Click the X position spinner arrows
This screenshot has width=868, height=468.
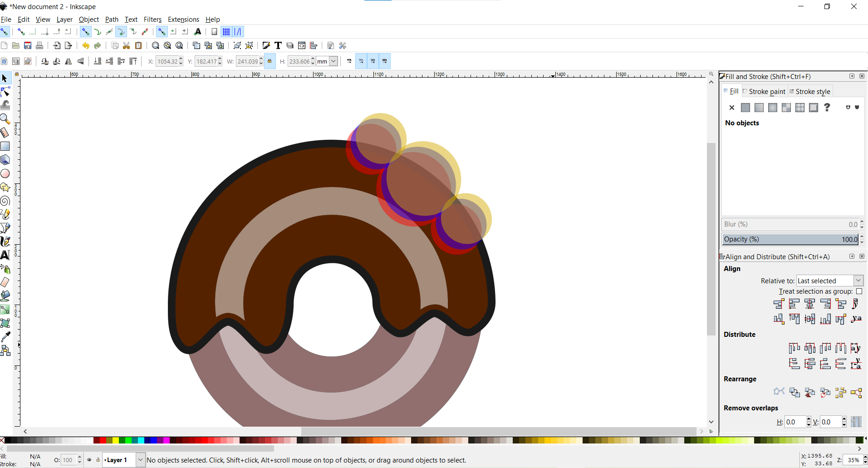[181, 61]
